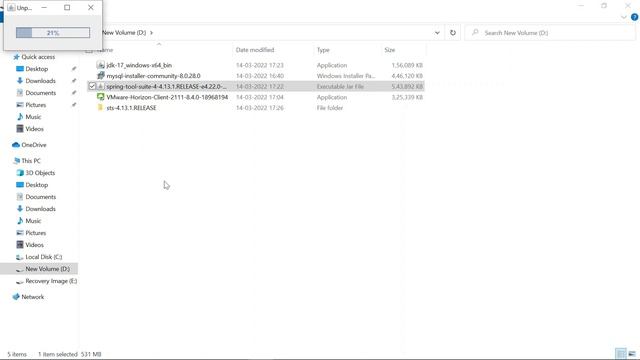Screen dimensions: 640x360
Task: Click the mysql installer package icon
Action: coord(100,76)
